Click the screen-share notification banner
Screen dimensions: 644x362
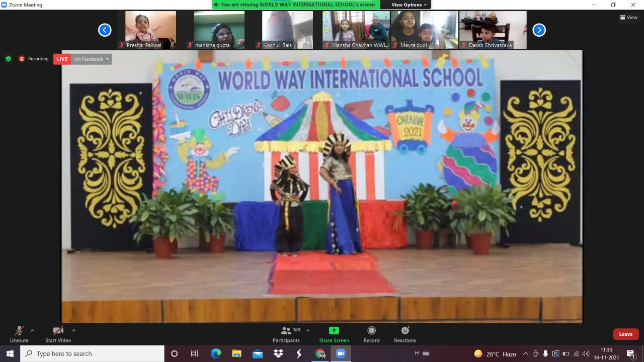coord(296,5)
